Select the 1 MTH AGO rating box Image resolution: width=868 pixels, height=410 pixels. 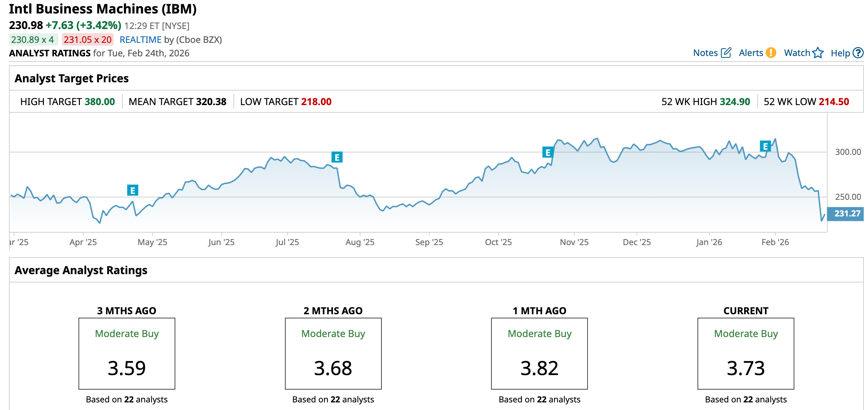539,353
